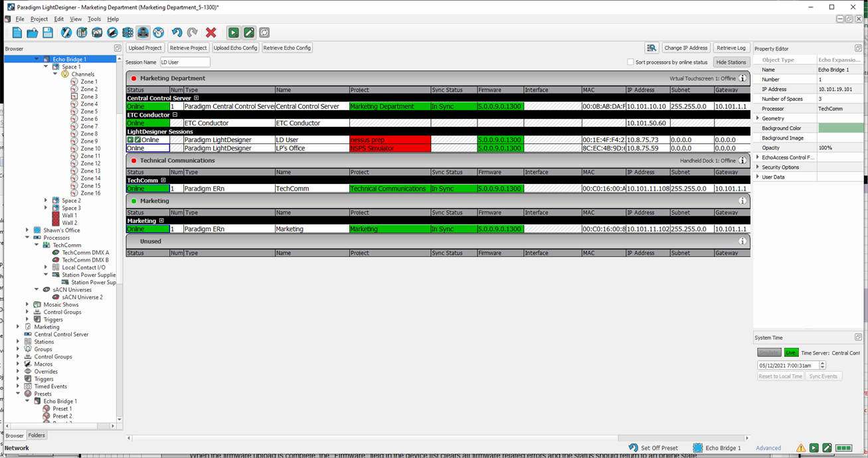Click the New project document icon
The width and height of the screenshot is (868, 458).
coord(17,33)
